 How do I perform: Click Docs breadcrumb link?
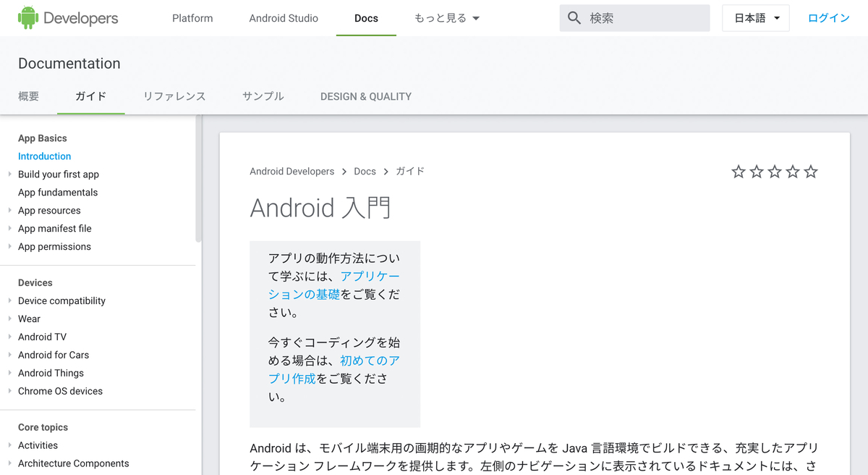[365, 172]
